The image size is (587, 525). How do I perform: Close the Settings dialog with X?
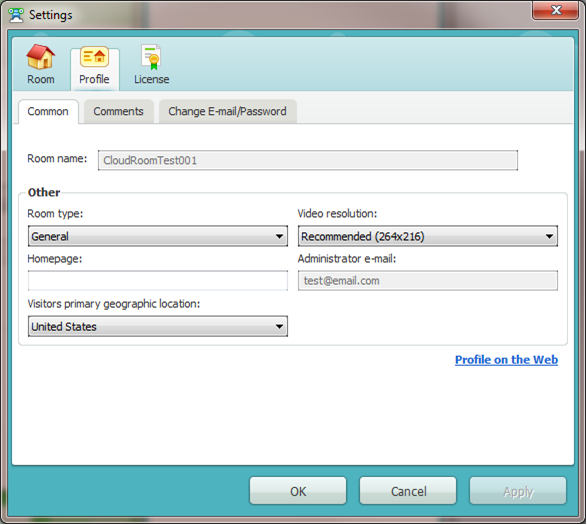click(556, 10)
